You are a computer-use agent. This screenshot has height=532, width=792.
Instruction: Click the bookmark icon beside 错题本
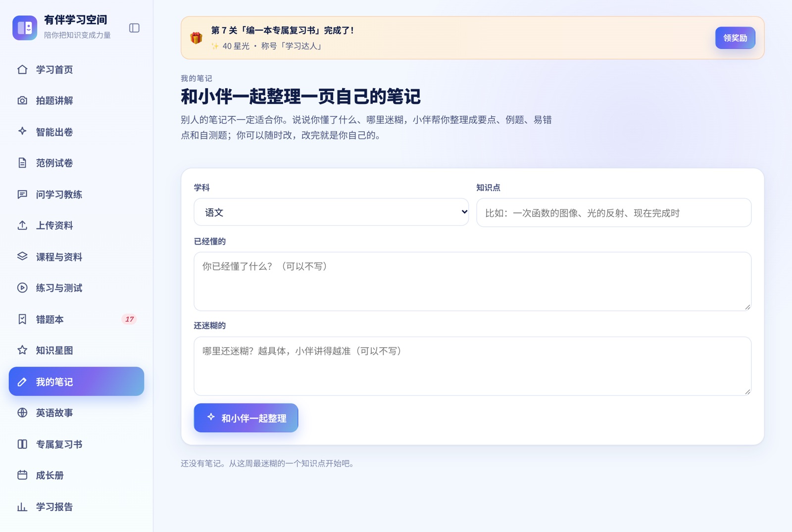(22, 319)
